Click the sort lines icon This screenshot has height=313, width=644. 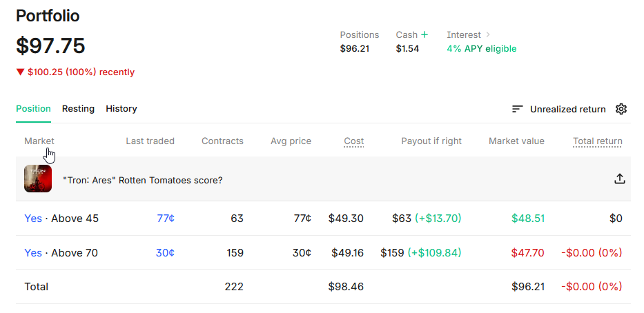517,109
